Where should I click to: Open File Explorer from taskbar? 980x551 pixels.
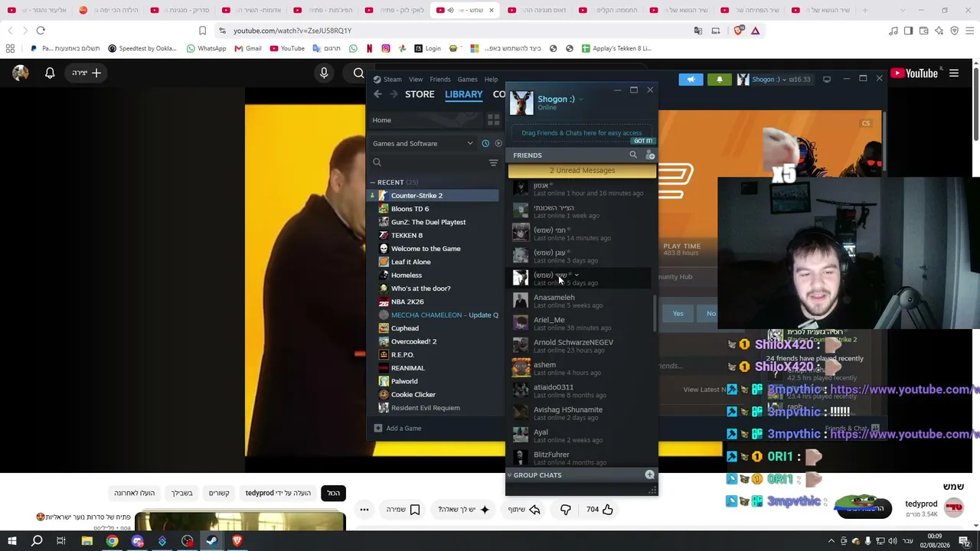[87, 541]
